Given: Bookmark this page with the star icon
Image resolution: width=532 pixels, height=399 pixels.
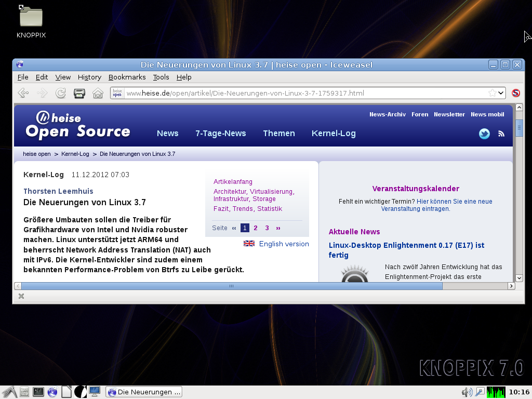Looking at the screenshot, I should 492,93.
